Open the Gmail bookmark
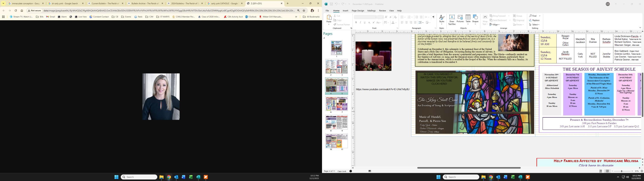This screenshot has width=644, height=181. point(51,17)
